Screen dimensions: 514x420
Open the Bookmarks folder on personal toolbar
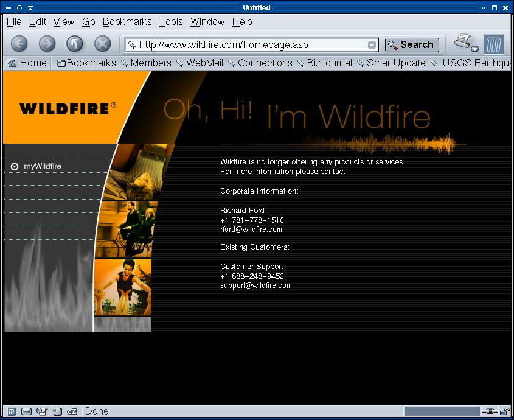point(86,63)
